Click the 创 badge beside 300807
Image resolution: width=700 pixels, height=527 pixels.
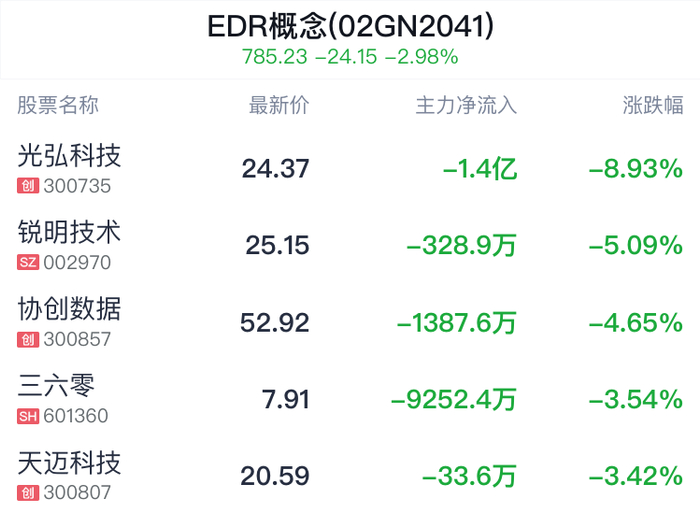(x=28, y=493)
